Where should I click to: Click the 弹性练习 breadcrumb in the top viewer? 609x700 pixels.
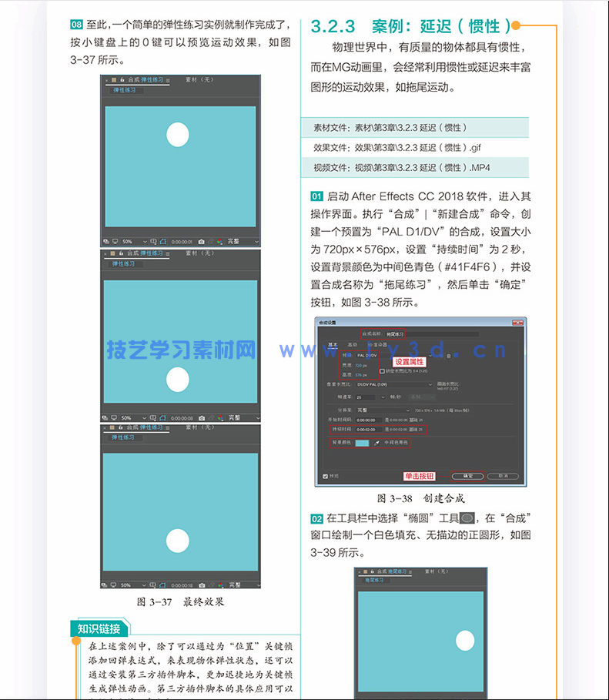124,90
